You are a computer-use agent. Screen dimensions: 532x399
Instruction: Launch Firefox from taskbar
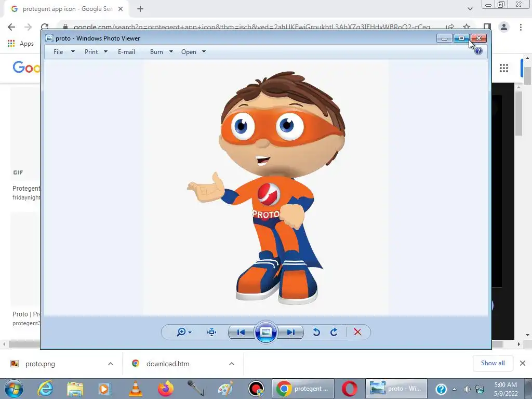(x=166, y=389)
